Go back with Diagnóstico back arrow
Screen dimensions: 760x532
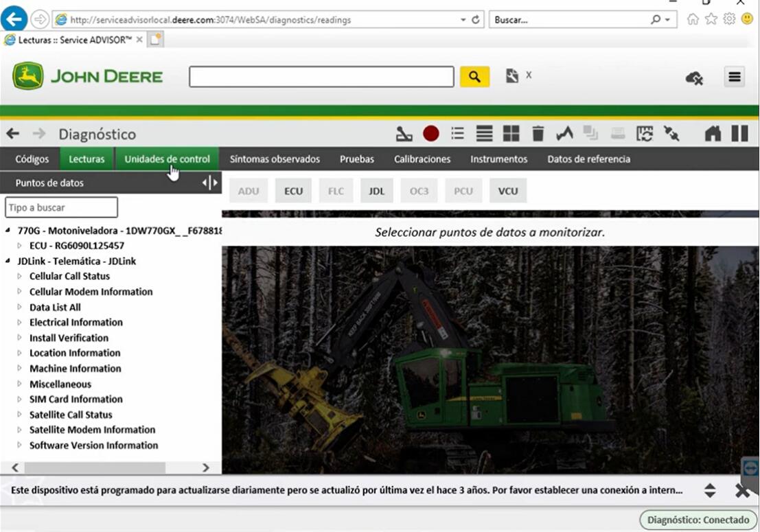click(x=13, y=134)
